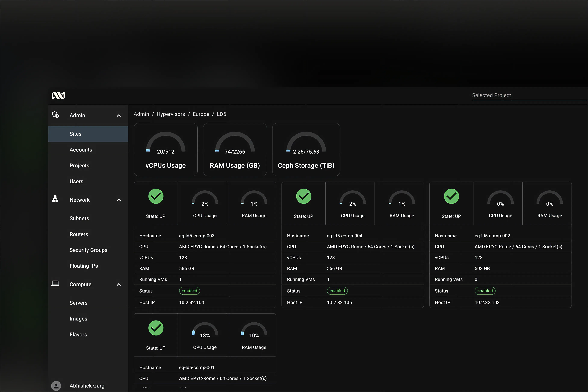Click green State UP checkmark for eq-ld5-comp-004
Screen dimensions: 588x392
coord(304,196)
